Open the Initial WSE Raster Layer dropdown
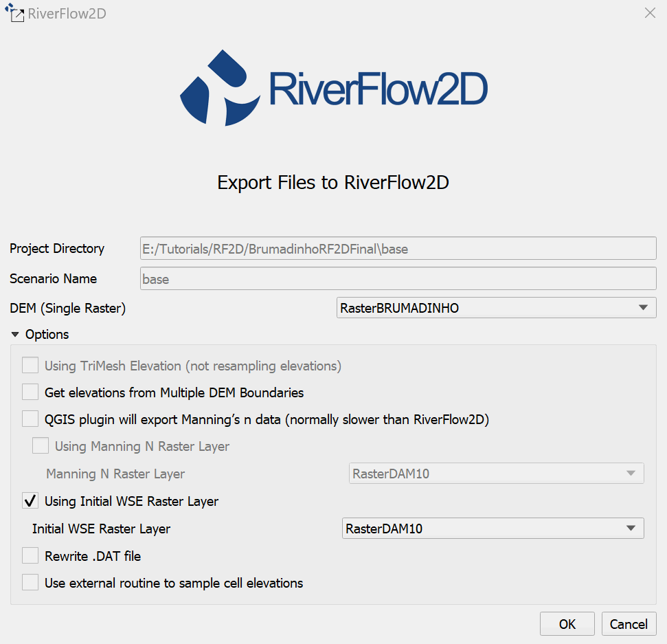Screen dimensions: 667x644 (493, 529)
